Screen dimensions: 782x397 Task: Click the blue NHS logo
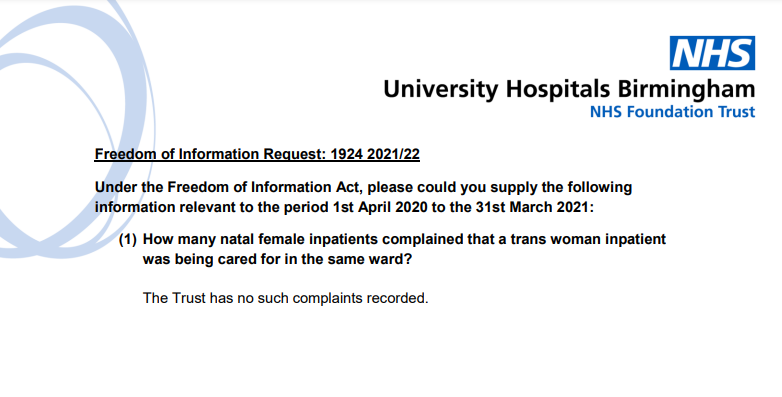tap(712, 53)
